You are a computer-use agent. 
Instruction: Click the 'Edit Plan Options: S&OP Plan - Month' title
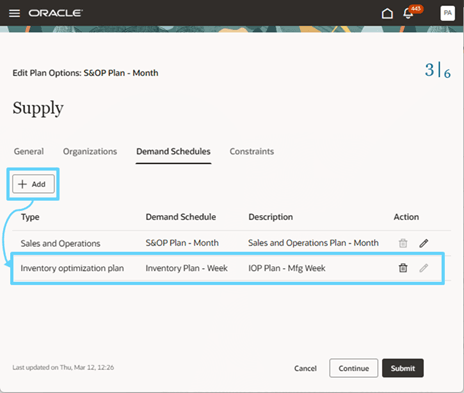click(85, 73)
